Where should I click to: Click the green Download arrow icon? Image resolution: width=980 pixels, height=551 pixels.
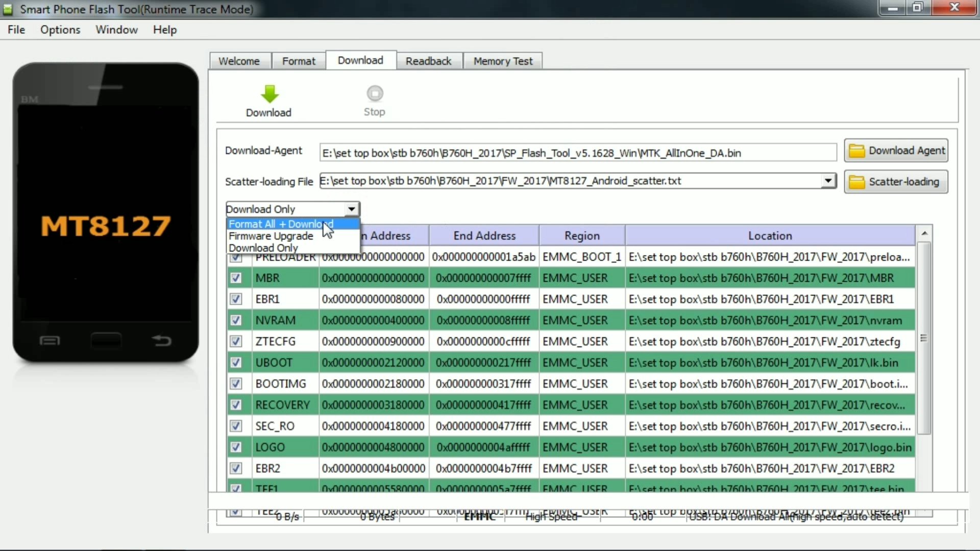pos(269,94)
